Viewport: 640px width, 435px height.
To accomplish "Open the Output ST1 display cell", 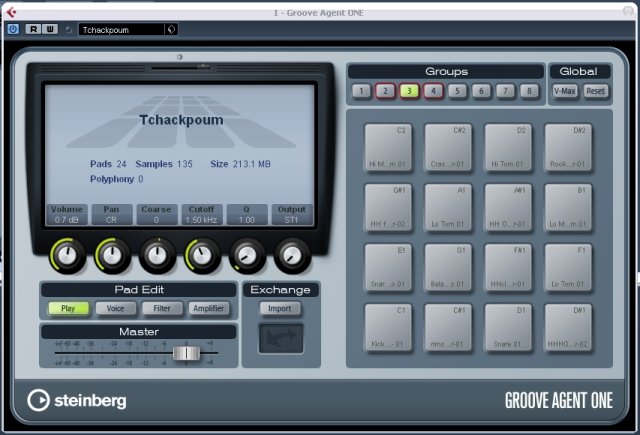I will (292, 215).
